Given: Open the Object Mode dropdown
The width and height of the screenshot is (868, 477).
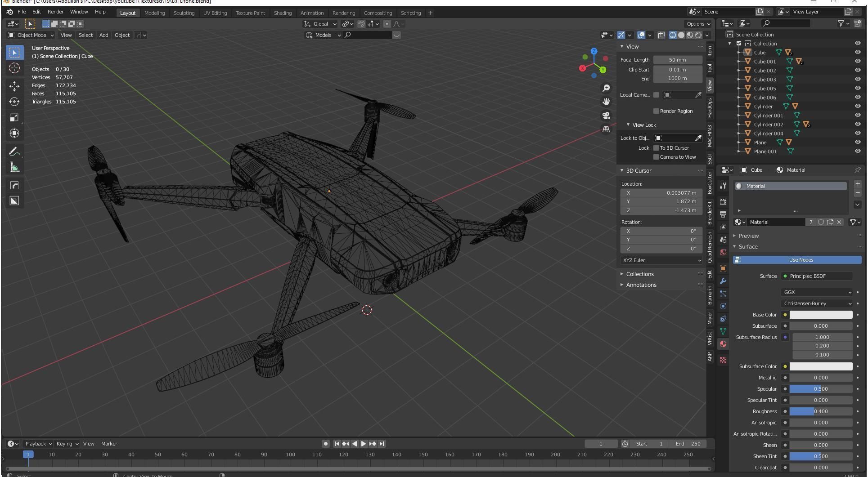Looking at the screenshot, I should [x=31, y=35].
